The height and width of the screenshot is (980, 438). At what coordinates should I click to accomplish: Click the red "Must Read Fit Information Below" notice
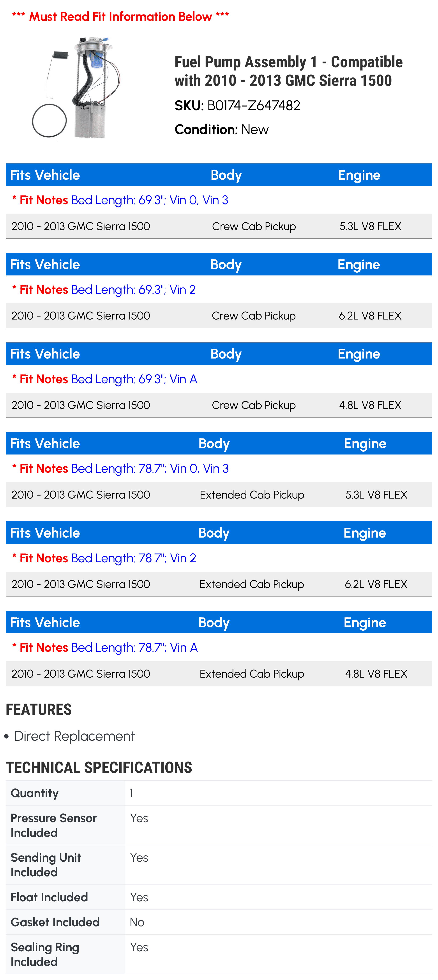point(120,17)
